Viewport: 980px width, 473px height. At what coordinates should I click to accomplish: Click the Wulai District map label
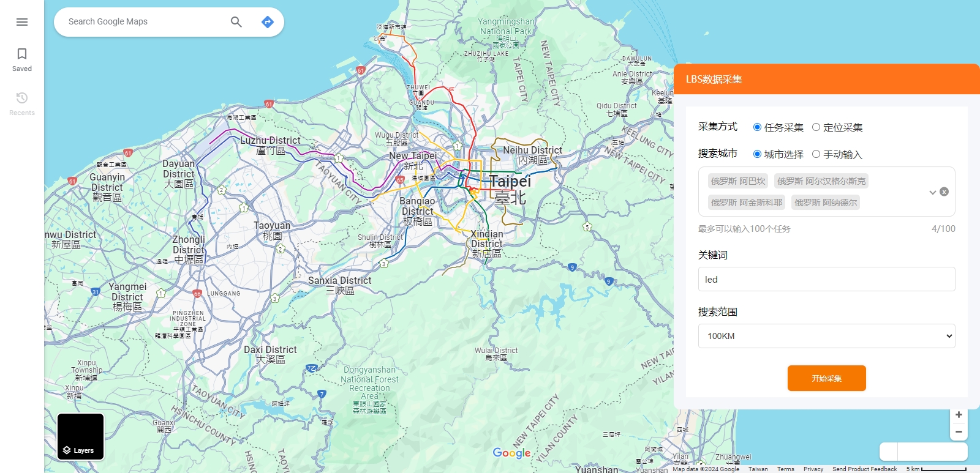[x=496, y=354]
